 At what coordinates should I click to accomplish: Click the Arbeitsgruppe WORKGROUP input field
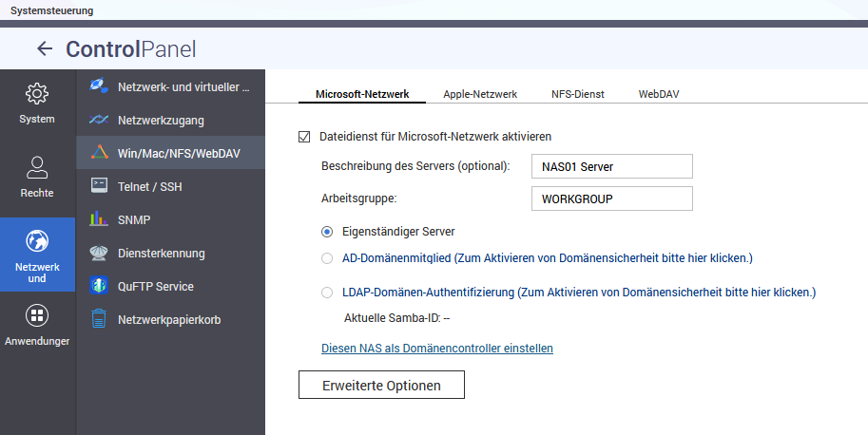611,199
